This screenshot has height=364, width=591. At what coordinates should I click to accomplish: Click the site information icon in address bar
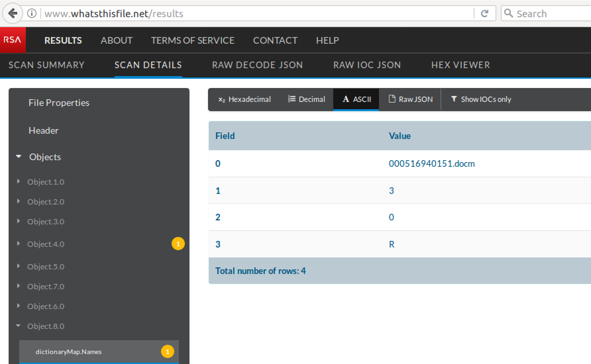[32, 14]
